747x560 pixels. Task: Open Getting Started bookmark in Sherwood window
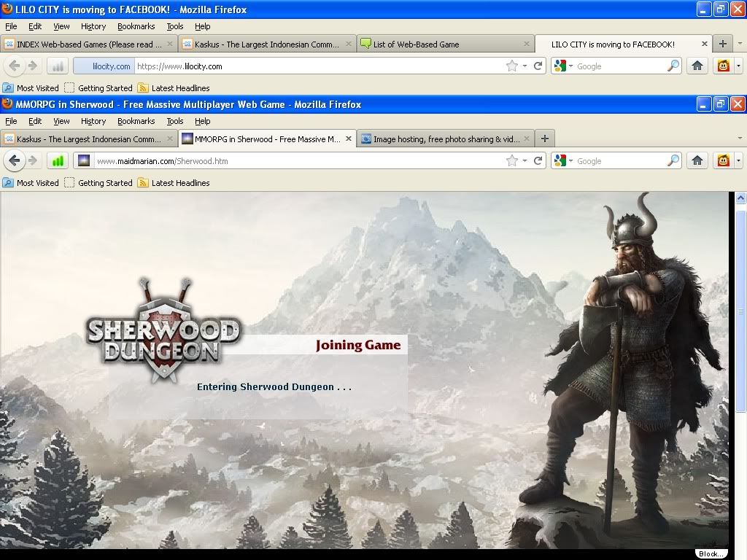point(98,183)
